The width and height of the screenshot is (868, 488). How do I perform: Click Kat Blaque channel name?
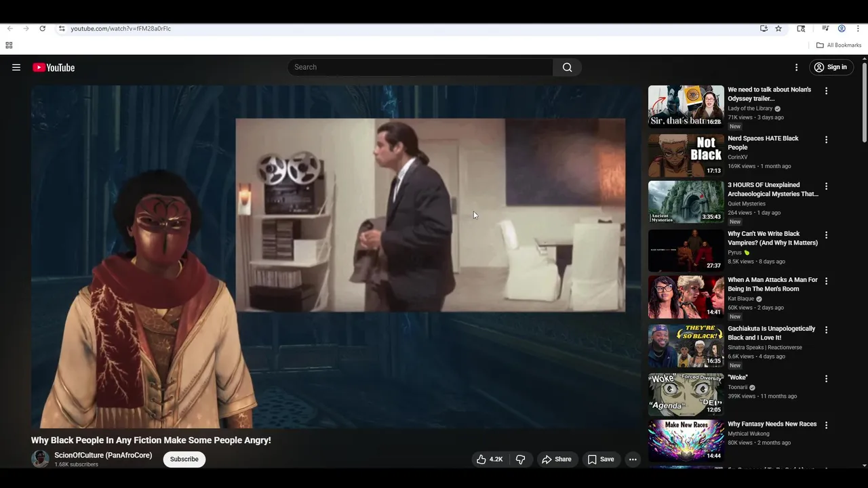pyautogui.click(x=741, y=299)
